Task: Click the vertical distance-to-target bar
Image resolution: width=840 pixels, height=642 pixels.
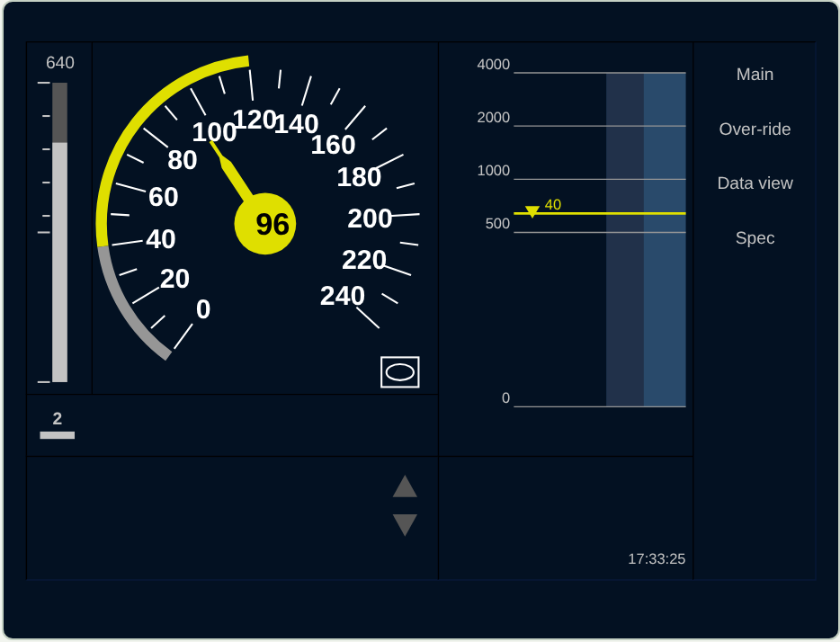Action: tap(59, 232)
